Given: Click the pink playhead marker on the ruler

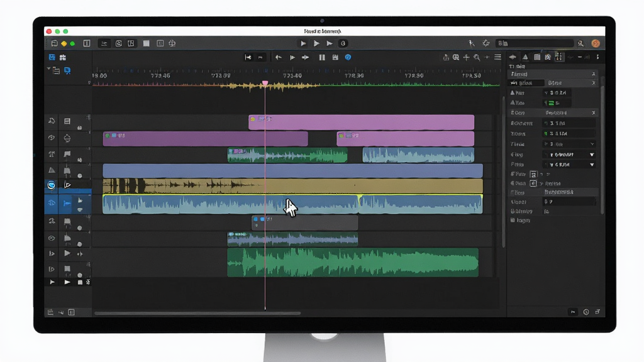Looking at the screenshot, I should [265, 84].
